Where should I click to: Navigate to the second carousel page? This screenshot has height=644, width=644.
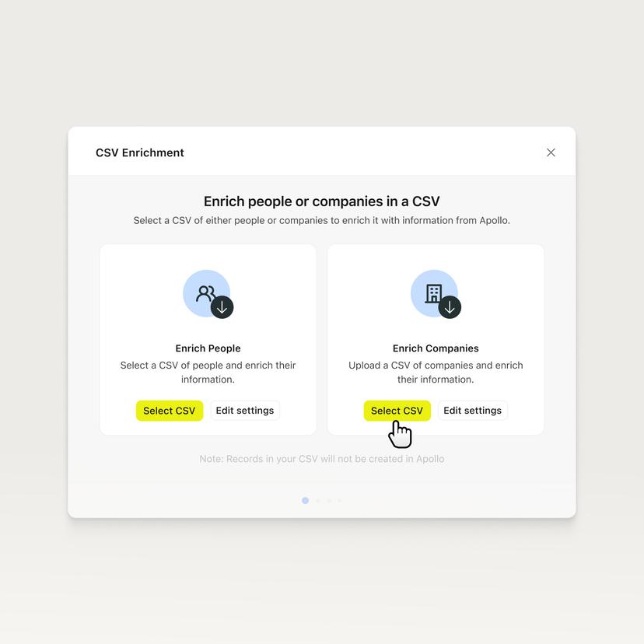click(x=317, y=500)
